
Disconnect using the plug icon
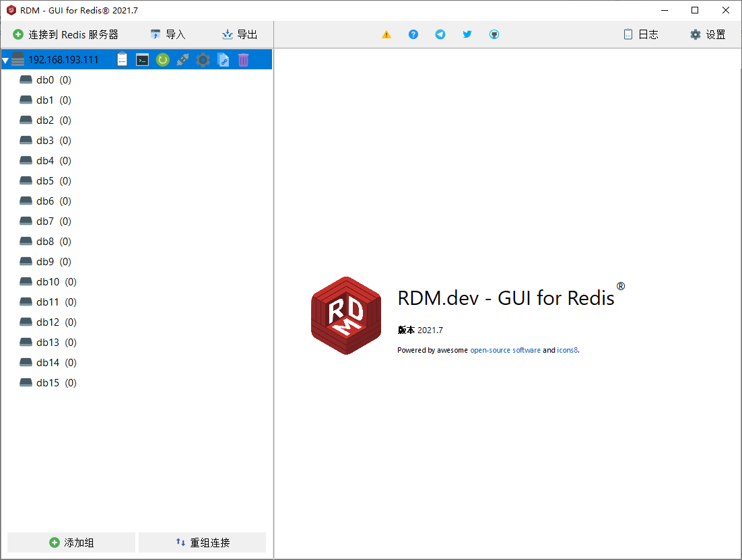[x=182, y=60]
